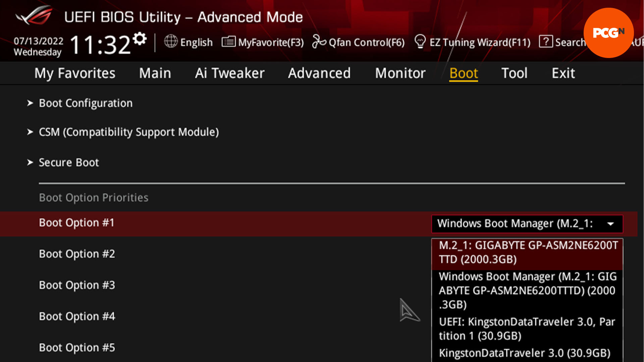Screen dimensions: 644x362
Task: Click the Exit menu item
Action: click(563, 72)
